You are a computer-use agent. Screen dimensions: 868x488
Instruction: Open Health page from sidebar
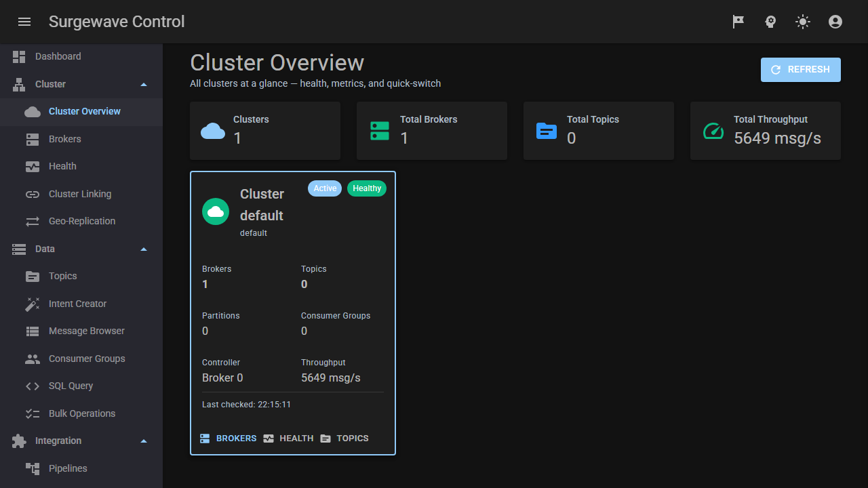81,167
